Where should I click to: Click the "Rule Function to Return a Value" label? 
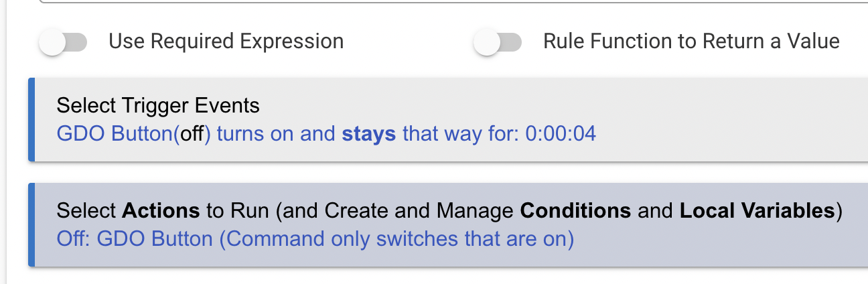(x=691, y=42)
